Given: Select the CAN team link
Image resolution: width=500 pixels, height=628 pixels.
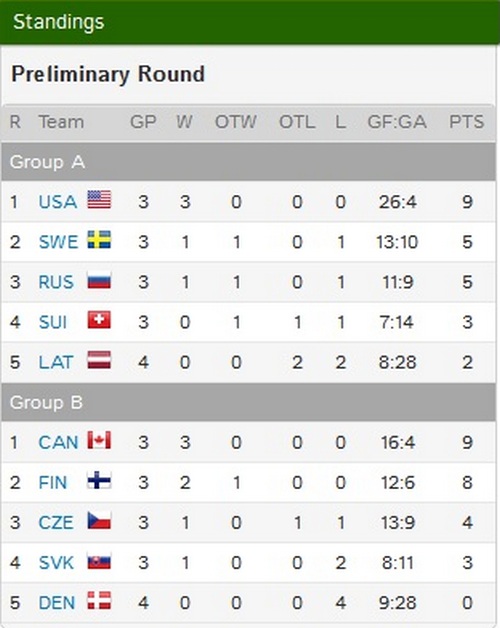Looking at the screenshot, I should click(58, 443).
